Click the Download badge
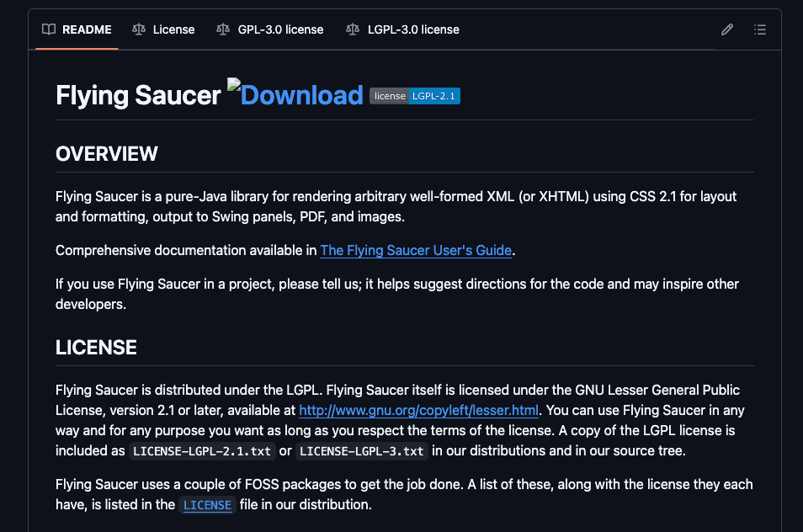The image size is (803, 532). [295, 95]
